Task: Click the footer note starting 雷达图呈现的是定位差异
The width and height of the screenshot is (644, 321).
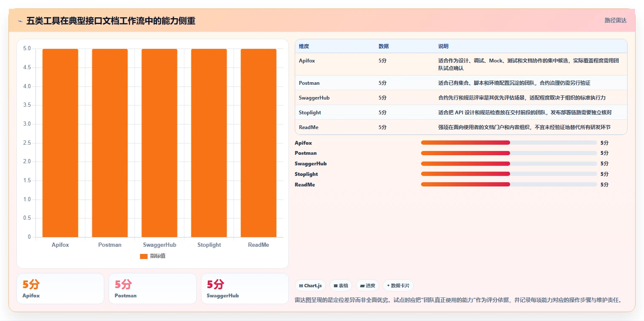Action: click(x=458, y=300)
